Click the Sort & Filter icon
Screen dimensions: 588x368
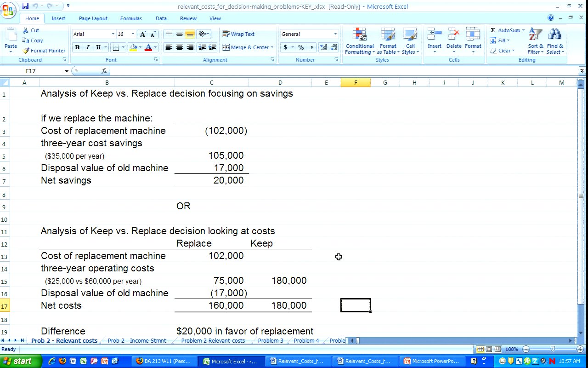[x=535, y=34]
